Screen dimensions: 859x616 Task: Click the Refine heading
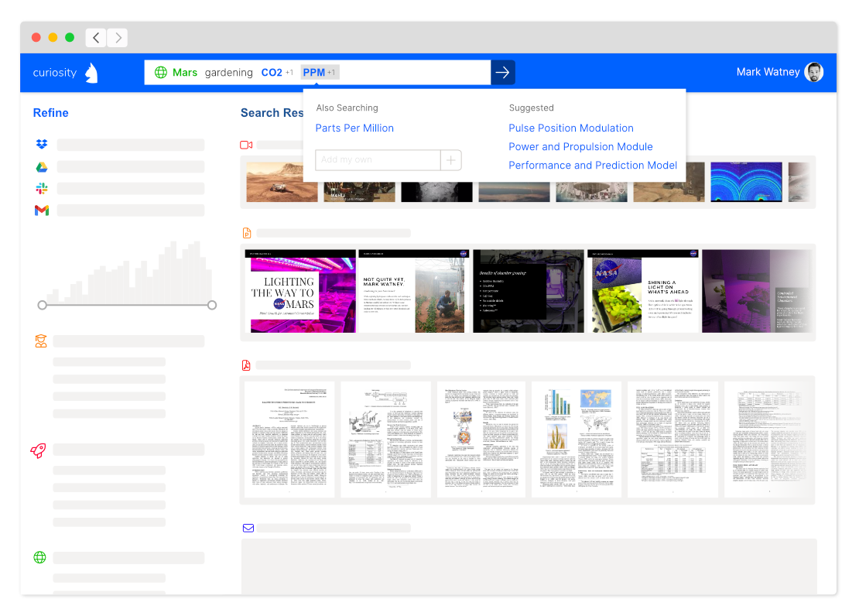(x=51, y=113)
